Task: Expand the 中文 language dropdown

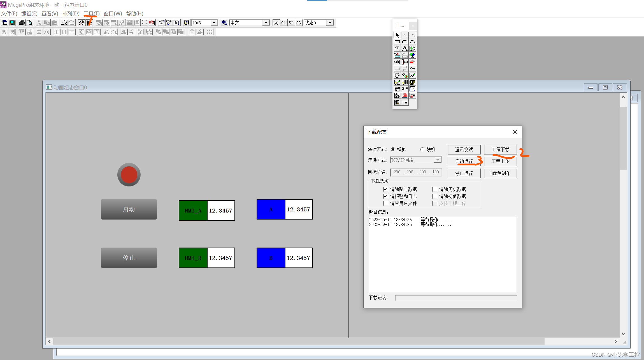Action: 266,23
